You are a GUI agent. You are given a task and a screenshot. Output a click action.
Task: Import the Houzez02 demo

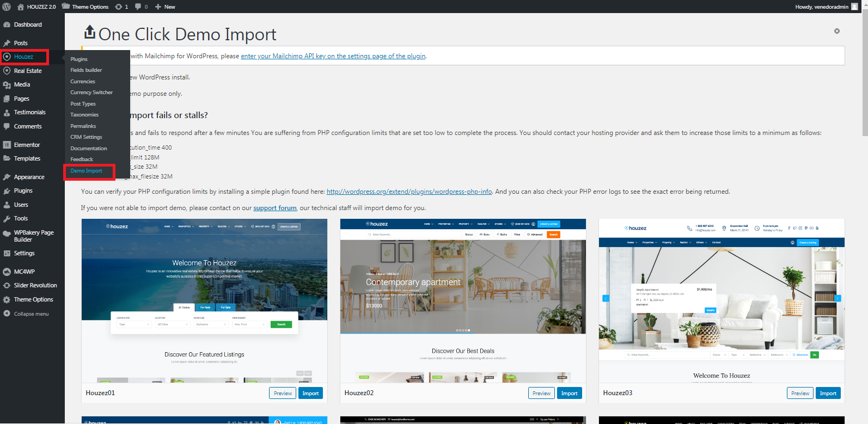[569, 393]
